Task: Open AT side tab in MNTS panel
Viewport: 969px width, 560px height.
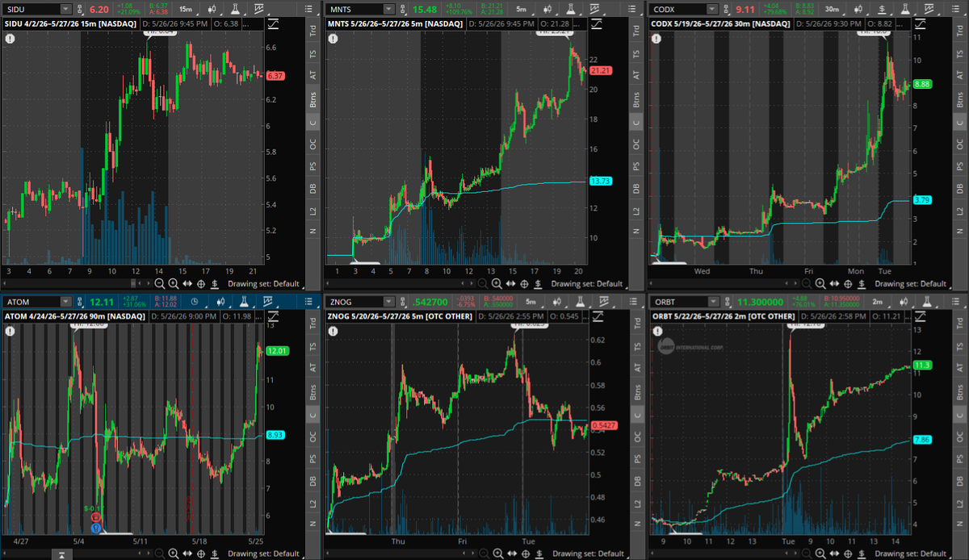Action: pyautogui.click(x=637, y=75)
